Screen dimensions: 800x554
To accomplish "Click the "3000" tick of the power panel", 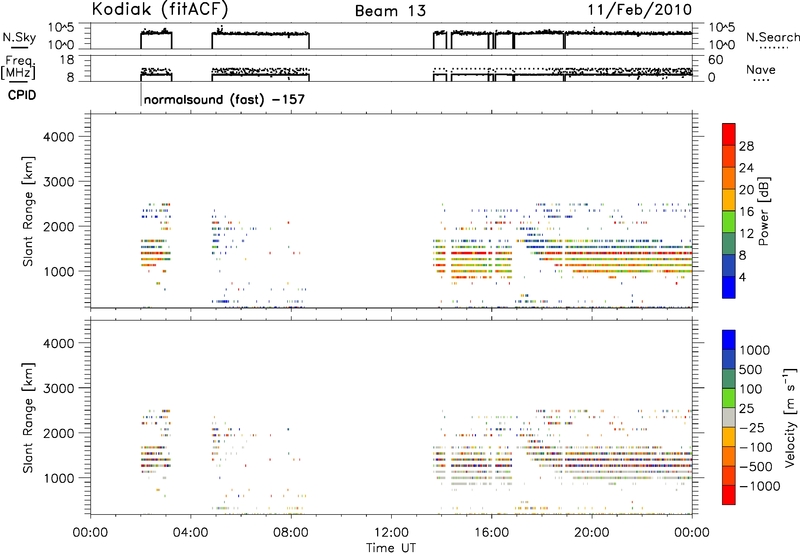I will point(58,182).
